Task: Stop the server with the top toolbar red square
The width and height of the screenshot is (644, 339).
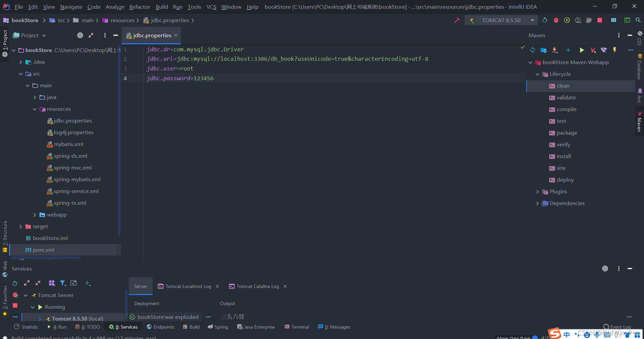Action: tap(600, 20)
